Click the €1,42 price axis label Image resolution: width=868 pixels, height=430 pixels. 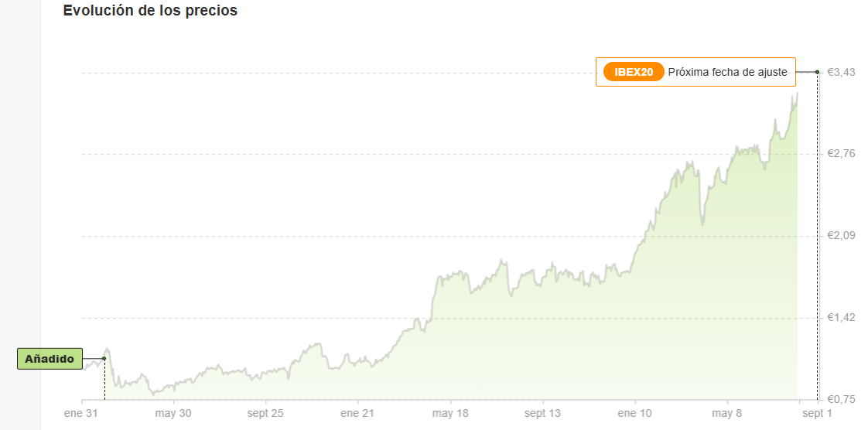[841, 318]
